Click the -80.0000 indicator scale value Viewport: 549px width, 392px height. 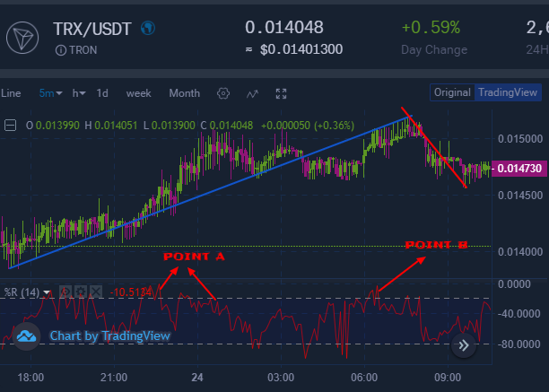[x=518, y=344]
